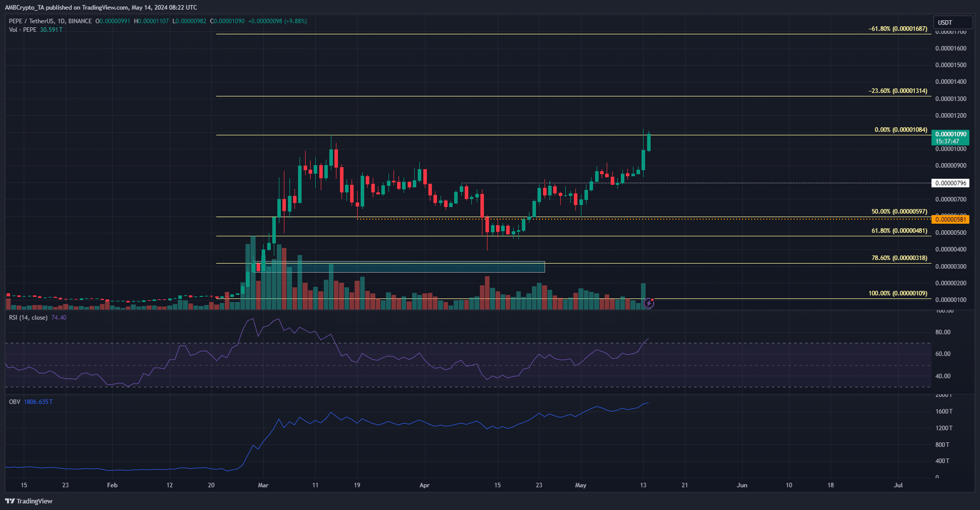Click the -23.60% (0.00001314) Fibonacci label

[898, 91]
